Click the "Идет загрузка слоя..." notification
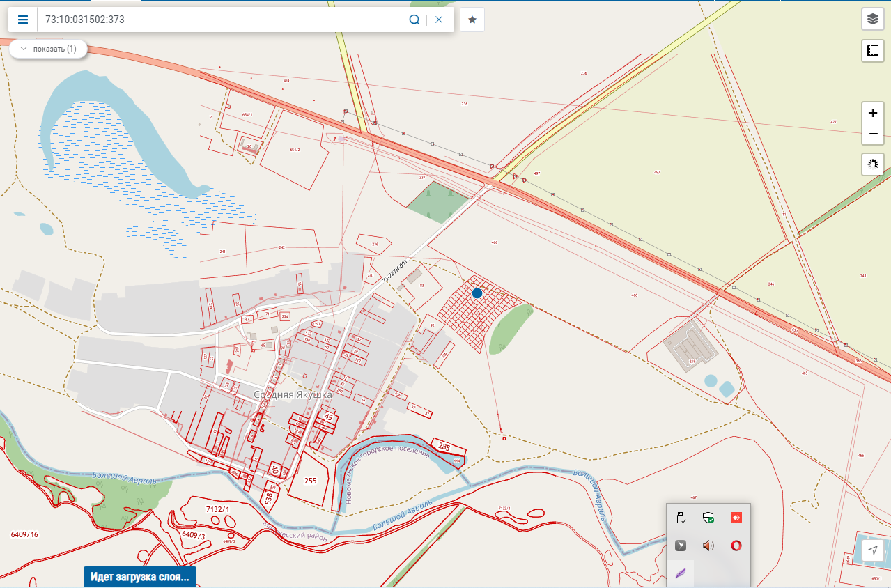This screenshot has width=891, height=588. click(140, 578)
